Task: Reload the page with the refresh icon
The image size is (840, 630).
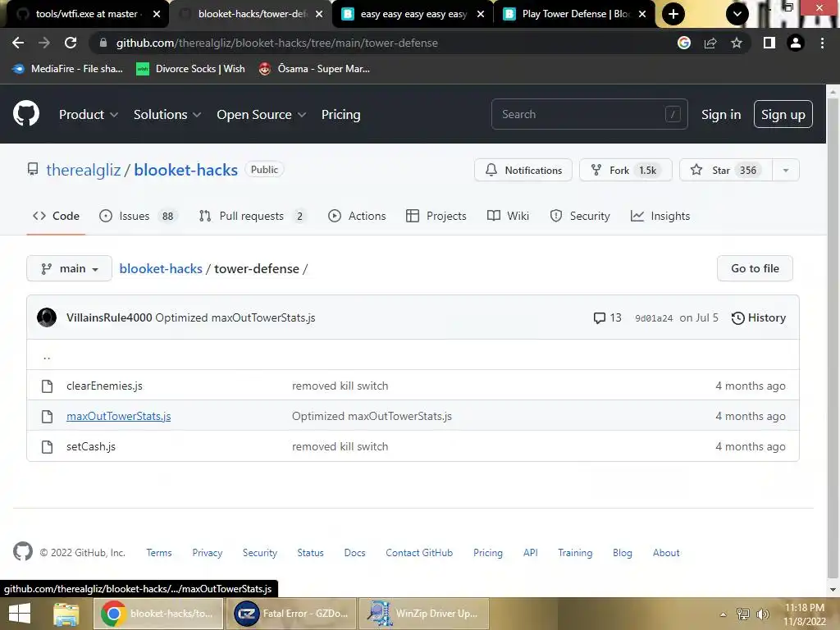Action: point(71,43)
